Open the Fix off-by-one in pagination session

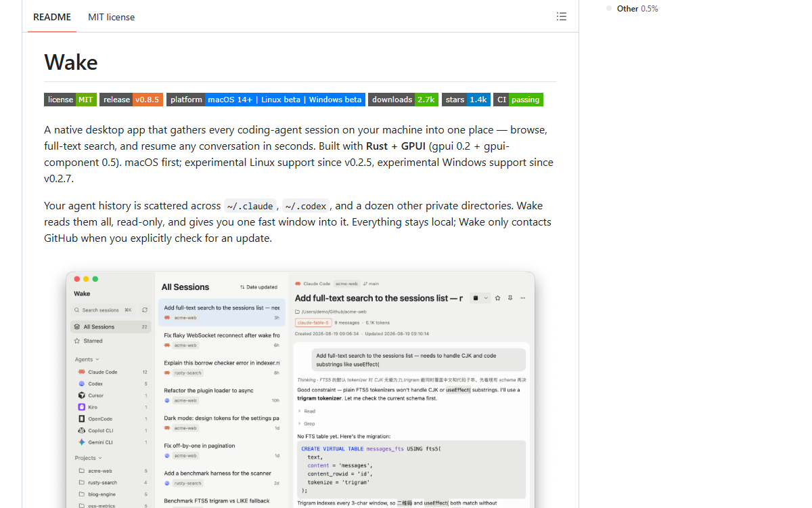(x=222, y=451)
